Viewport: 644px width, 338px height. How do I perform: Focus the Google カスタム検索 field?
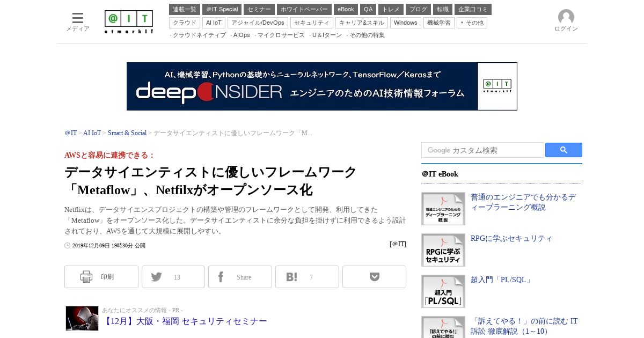click(482, 150)
